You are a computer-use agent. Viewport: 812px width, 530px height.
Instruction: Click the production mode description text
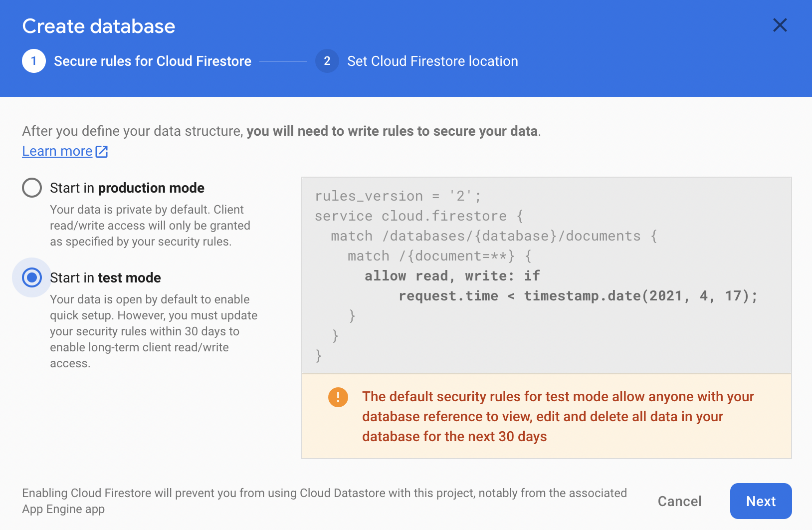(x=150, y=226)
